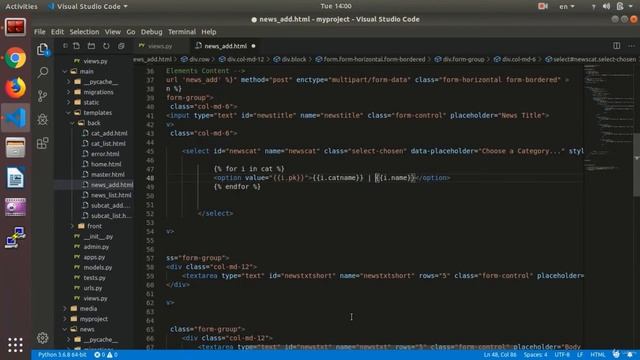The height and width of the screenshot is (360, 640).
Task: Click the feedback smiley in status bar
Action: 616,354
